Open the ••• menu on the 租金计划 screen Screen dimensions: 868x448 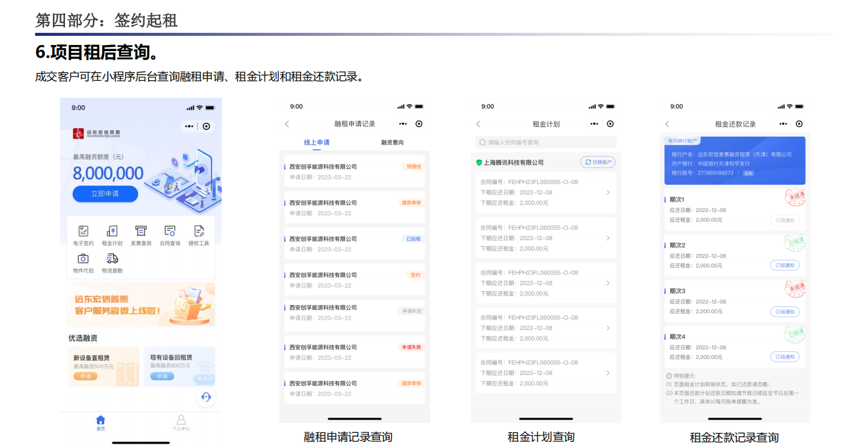[x=594, y=124]
